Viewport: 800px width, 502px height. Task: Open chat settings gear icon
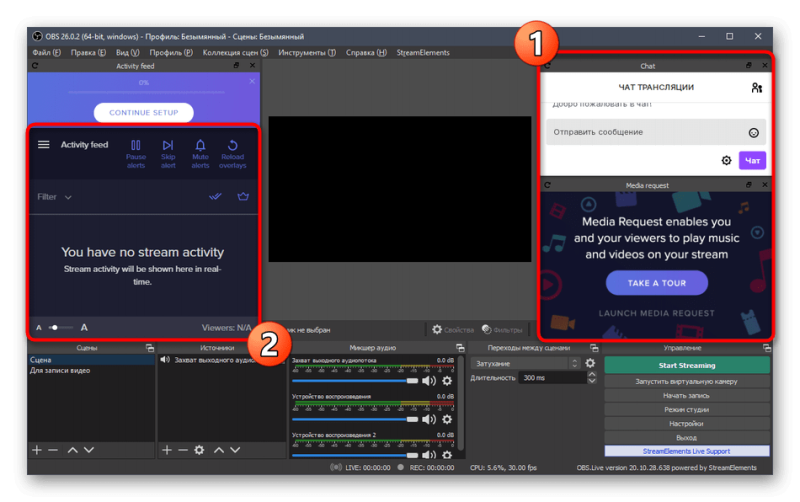pos(727,161)
